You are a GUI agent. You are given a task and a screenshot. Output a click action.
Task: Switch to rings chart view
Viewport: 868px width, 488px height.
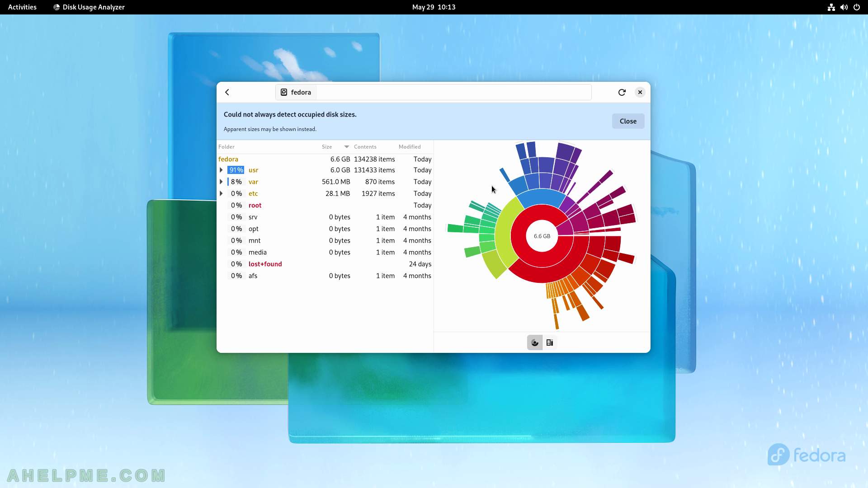pyautogui.click(x=535, y=343)
